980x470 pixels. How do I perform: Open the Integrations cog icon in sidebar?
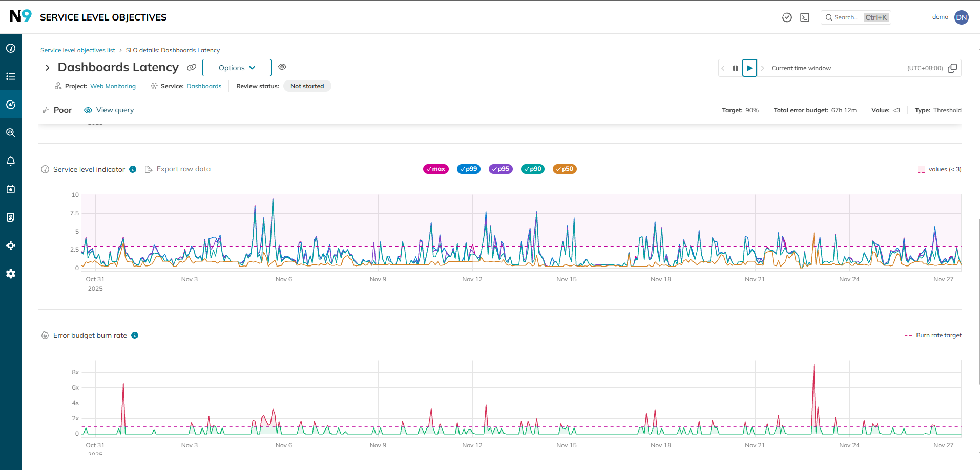[x=11, y=246]
